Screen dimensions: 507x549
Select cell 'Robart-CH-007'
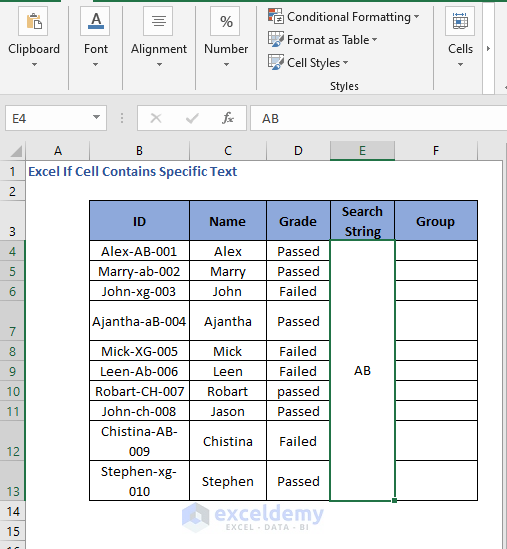139,391
